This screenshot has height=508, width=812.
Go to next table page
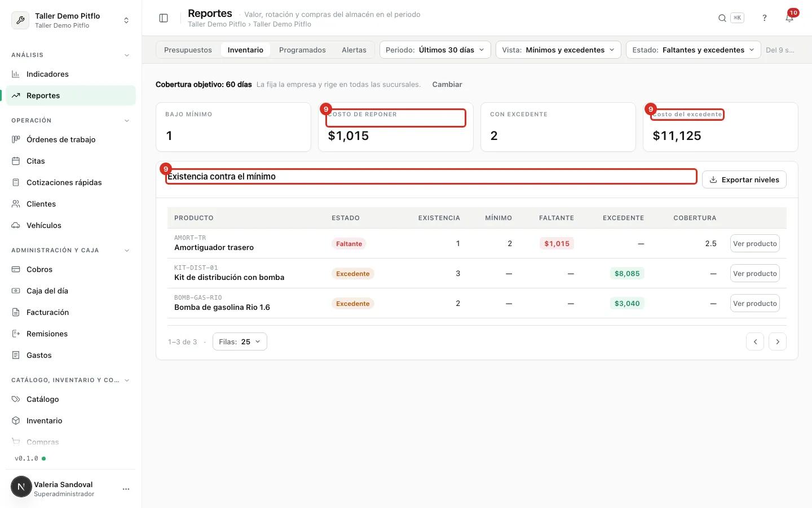pyautogui.click(x=778, y=341)
